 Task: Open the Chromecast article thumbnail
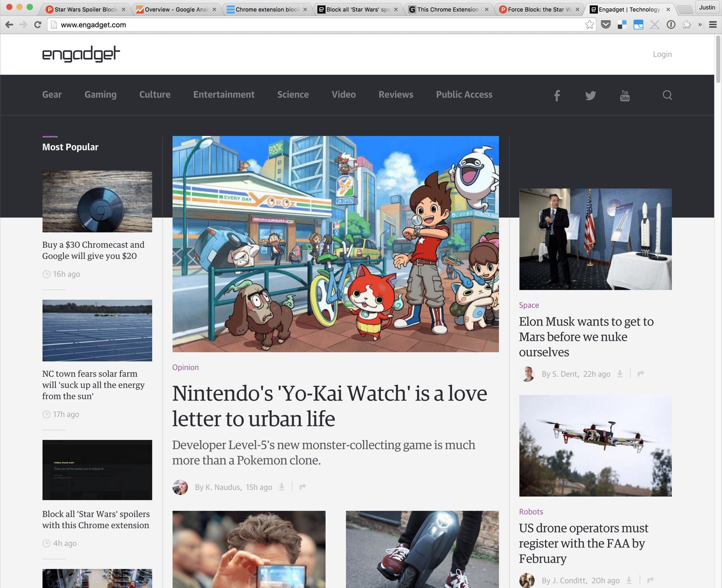97,201
